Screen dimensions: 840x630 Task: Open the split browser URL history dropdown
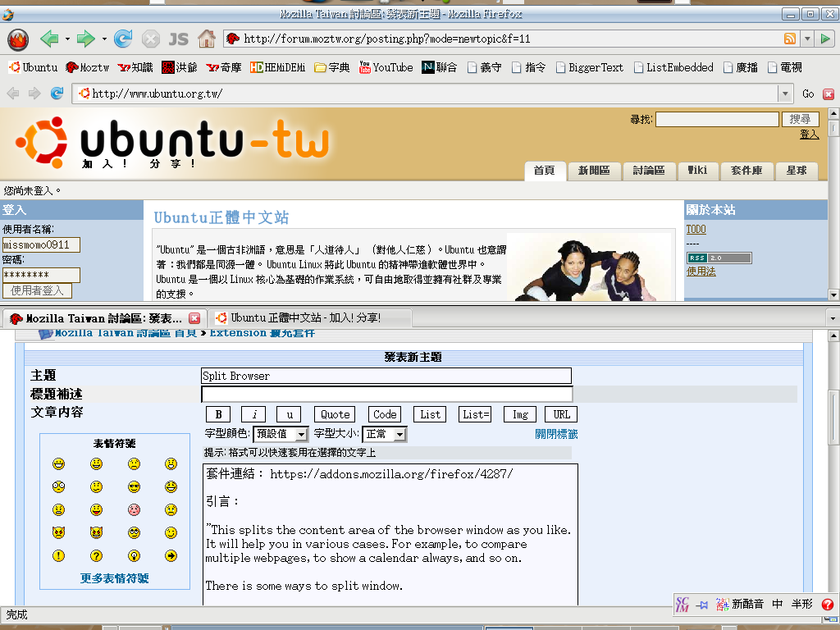785,94
